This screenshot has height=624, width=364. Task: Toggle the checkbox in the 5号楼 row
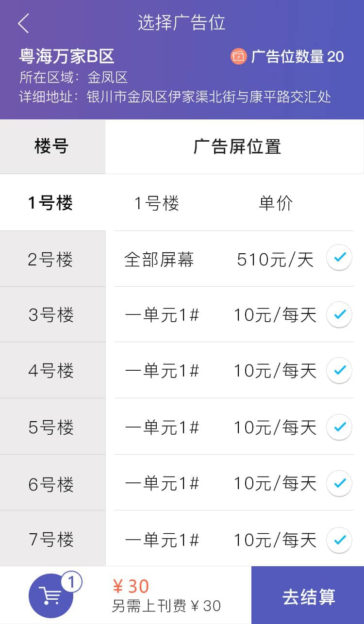[x=339, y=427]
